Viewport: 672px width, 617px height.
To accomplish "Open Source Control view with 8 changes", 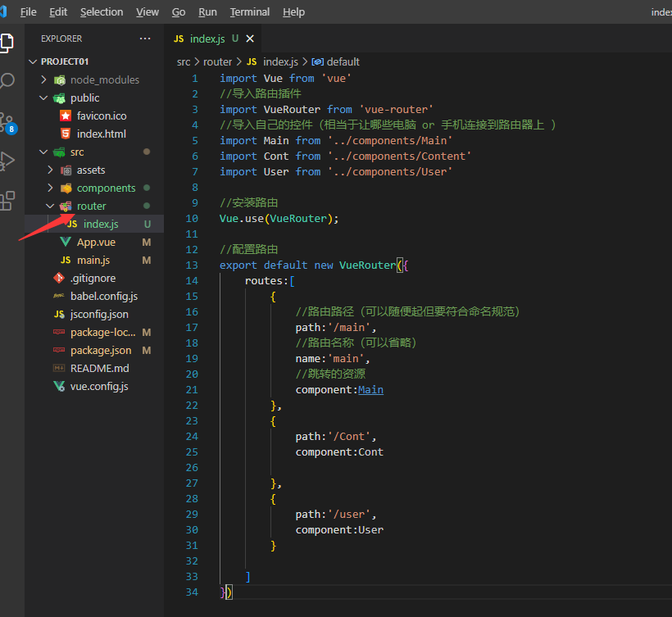I will 7,121.
